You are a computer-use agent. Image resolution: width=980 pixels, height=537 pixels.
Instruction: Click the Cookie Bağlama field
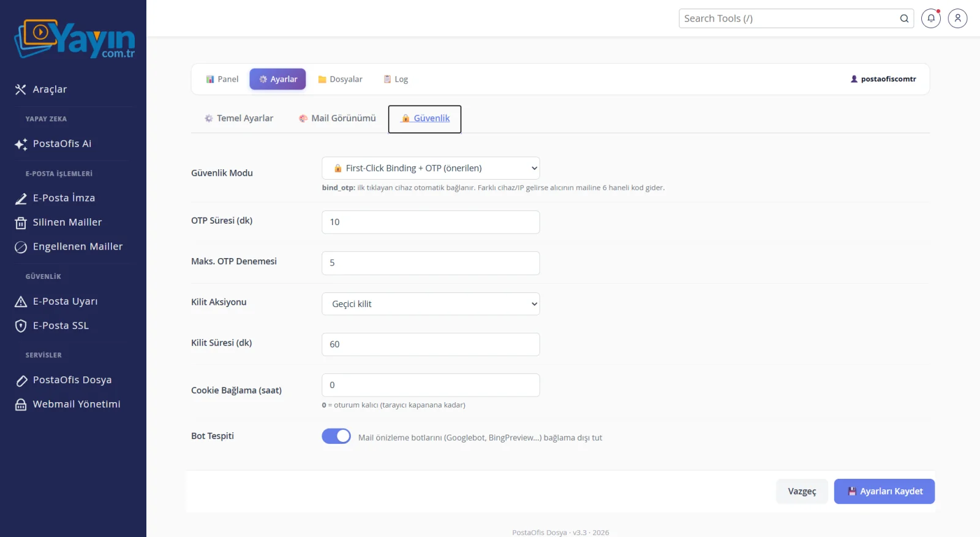pos(431,385)
